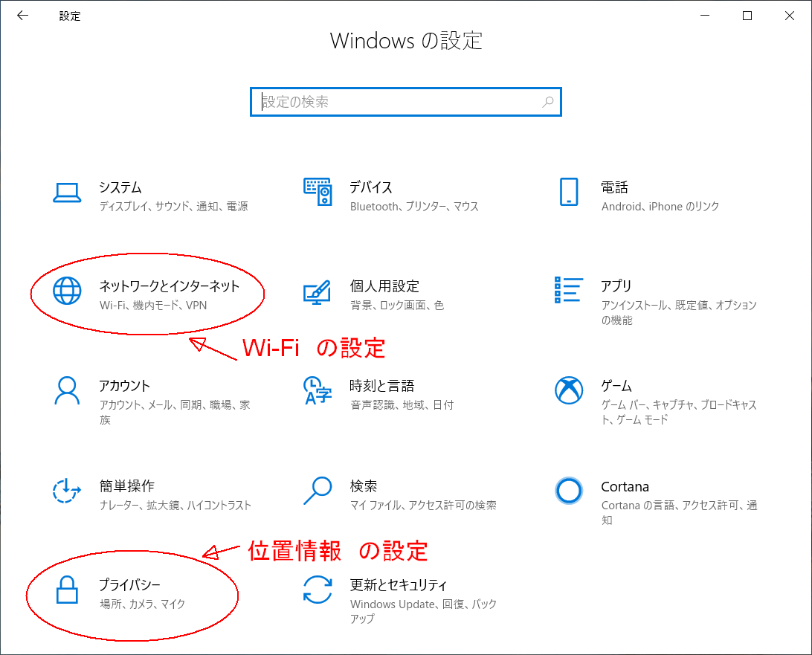The height and width of the screenshot is (655, 812).
Task: Open プライバシー title
Action: click(x=130, y=585)
